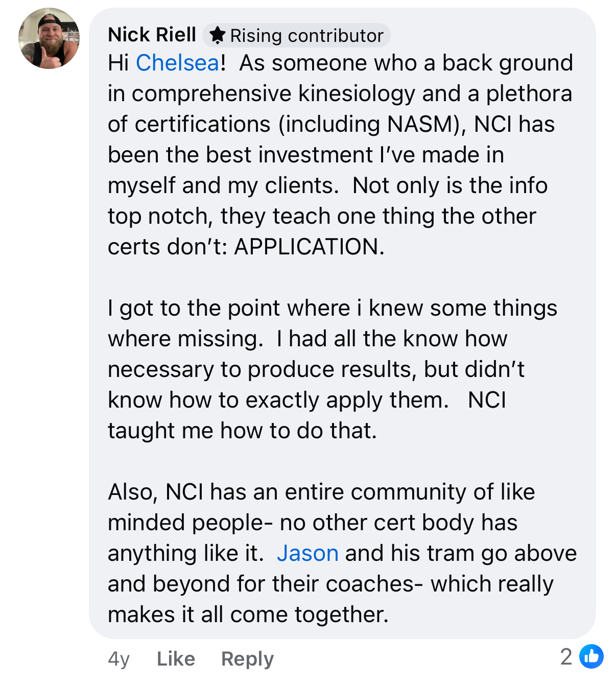Open the Jason mention link
Screen dimensions: 616x686
pyautogui.click(x=307, y=553)
